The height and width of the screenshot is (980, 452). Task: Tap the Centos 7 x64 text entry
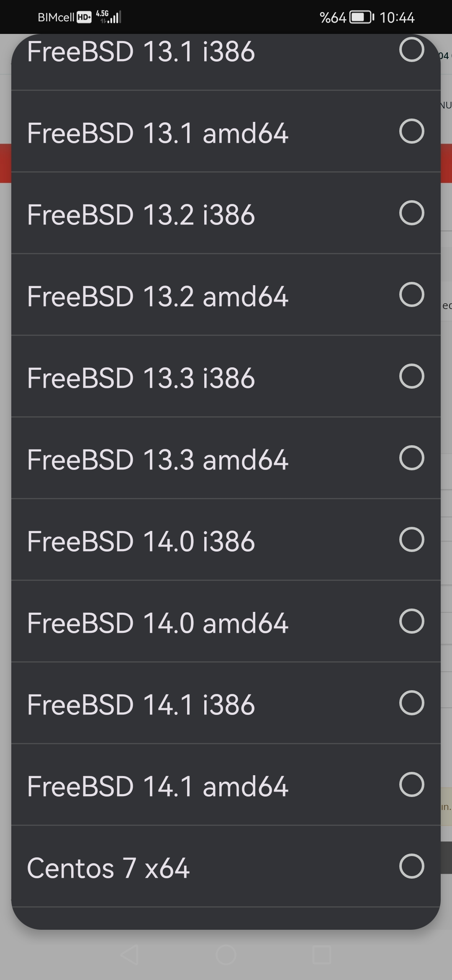pyautogui.click(x=108, y=868)
